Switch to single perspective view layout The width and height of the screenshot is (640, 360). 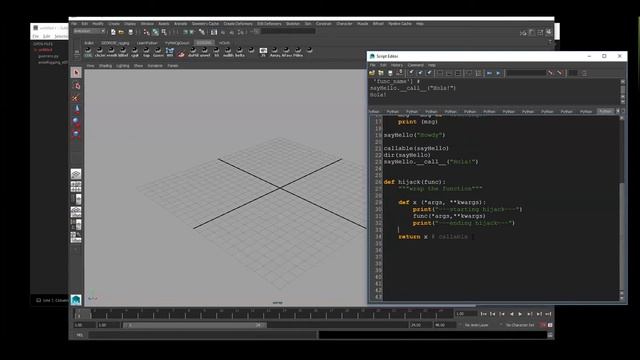pos(76,174)
